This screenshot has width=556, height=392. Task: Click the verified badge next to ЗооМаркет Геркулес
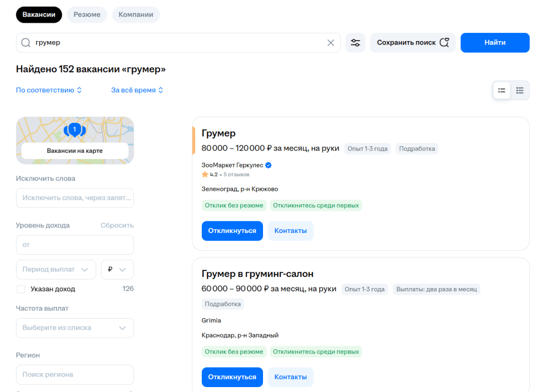pos(268,165)
